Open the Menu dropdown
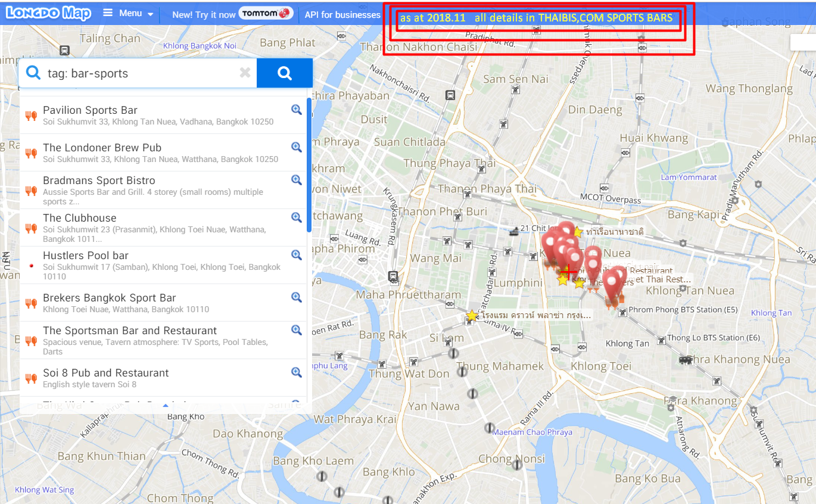 tap(128, 13)
